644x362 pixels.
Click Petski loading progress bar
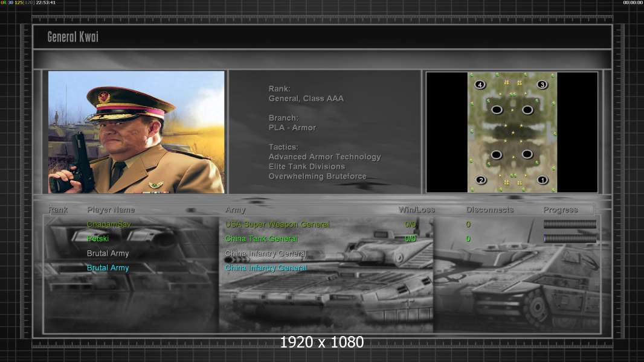tap(570, 238)
